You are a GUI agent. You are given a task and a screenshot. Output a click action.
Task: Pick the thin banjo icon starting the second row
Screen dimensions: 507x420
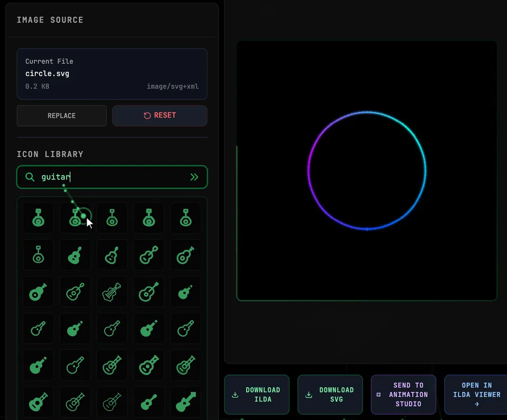pyautogui.click(x=38, y=255)
